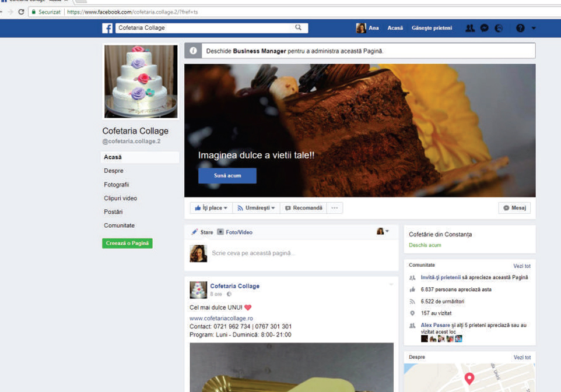Open the www.cofetariacollage.ro link
The image size is (561, 392).
pos(221,319)
